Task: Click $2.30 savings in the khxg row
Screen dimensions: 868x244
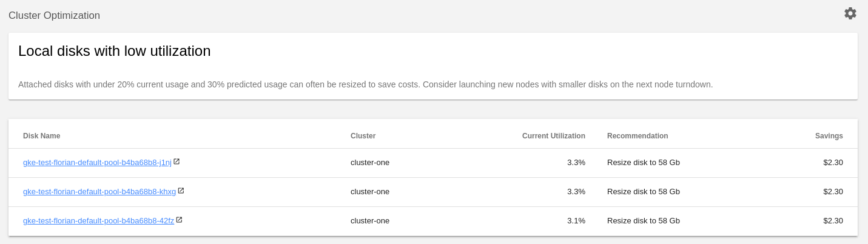Action: click(x=833, y=192)
